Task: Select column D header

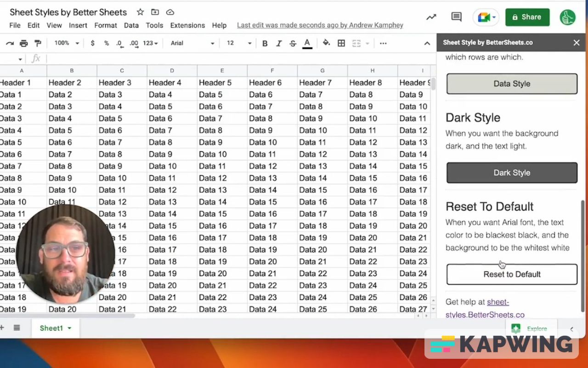Action: 172,71
